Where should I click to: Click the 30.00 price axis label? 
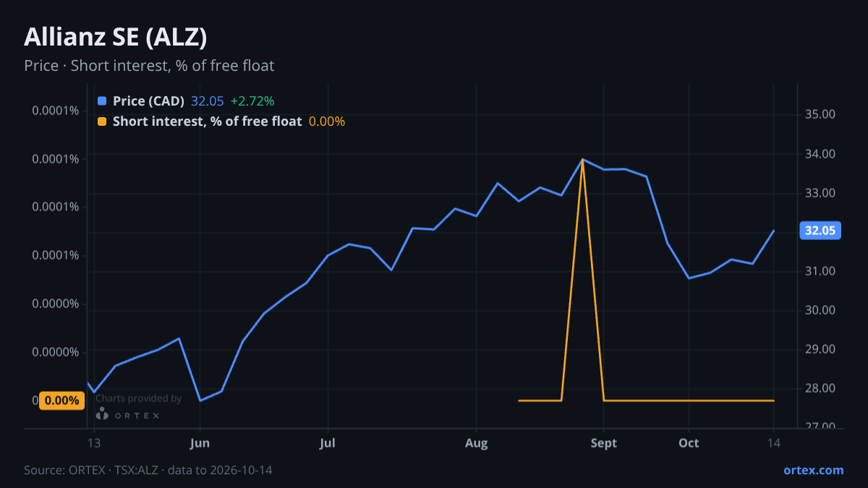[x=820, y=310]
